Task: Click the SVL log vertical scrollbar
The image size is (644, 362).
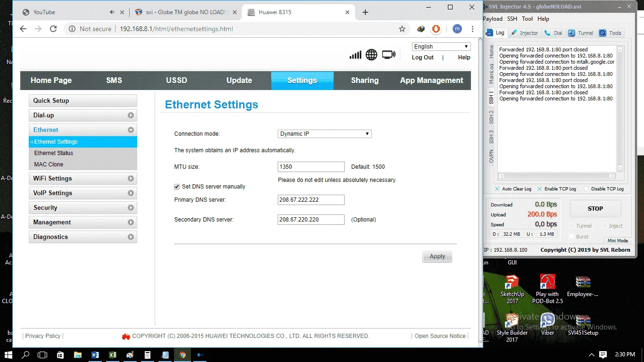Action: point(620,109)
